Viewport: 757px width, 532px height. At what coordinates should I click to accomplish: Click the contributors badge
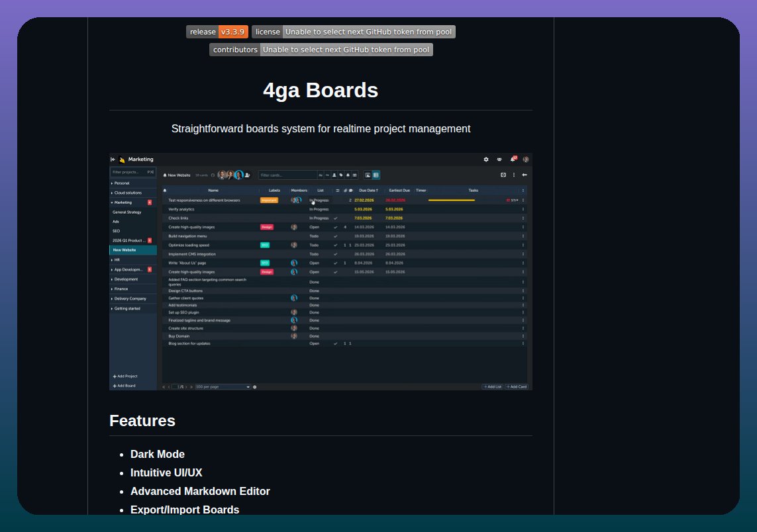click(x=321, y=50)
